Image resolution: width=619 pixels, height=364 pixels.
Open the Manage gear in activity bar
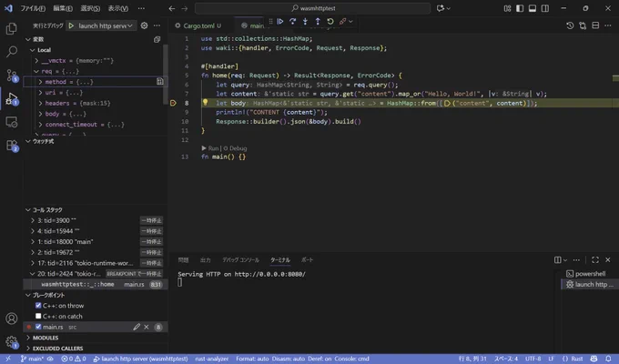[x=12, y=342]
